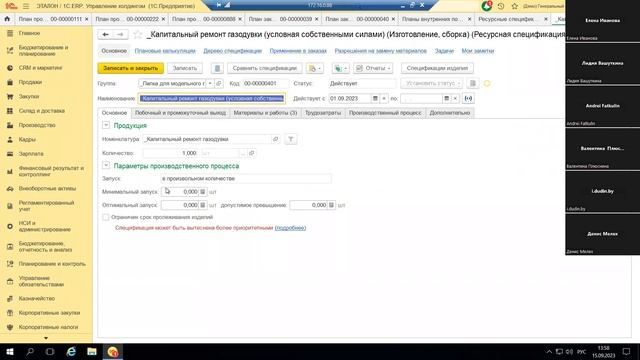The image size is (640, 360).
Task: Click the подробнее link
Action: [290, 228]
